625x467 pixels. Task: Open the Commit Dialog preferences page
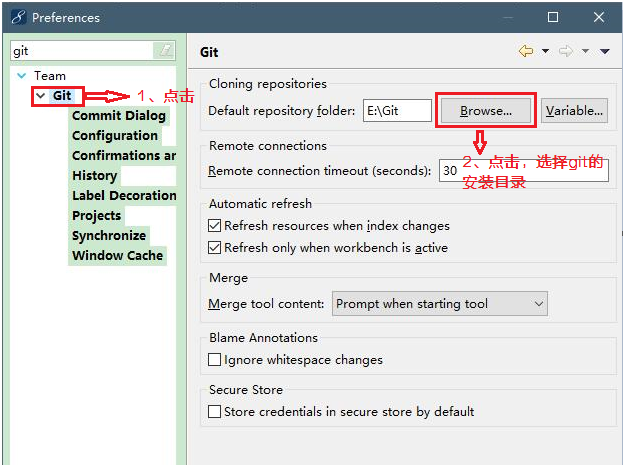119,116
